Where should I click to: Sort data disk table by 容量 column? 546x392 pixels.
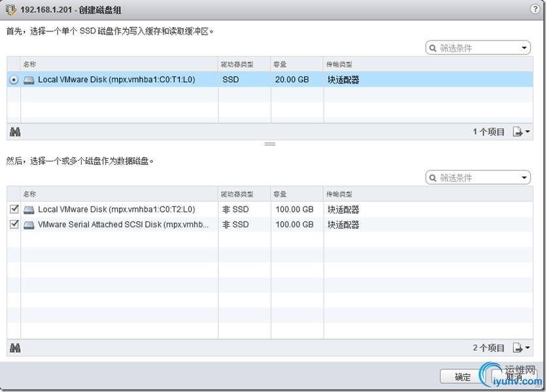297,194
